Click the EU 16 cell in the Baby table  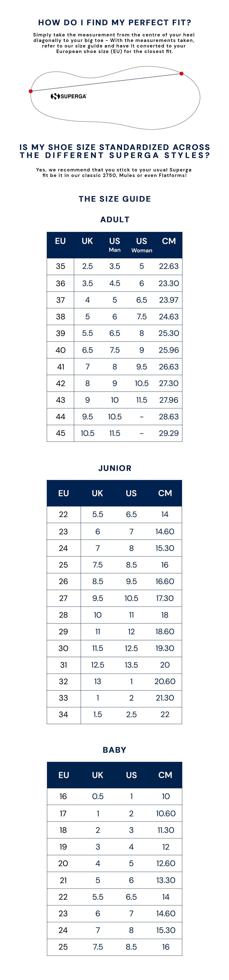click(63, 796)
